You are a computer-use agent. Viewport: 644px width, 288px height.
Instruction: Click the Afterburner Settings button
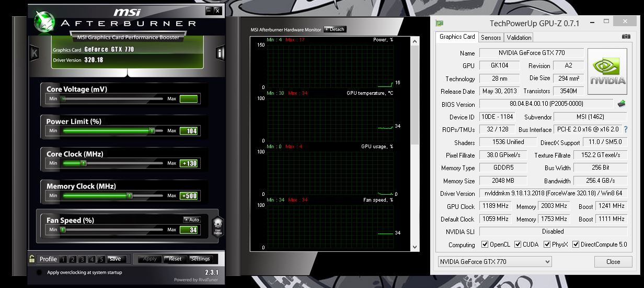(200, 259)
